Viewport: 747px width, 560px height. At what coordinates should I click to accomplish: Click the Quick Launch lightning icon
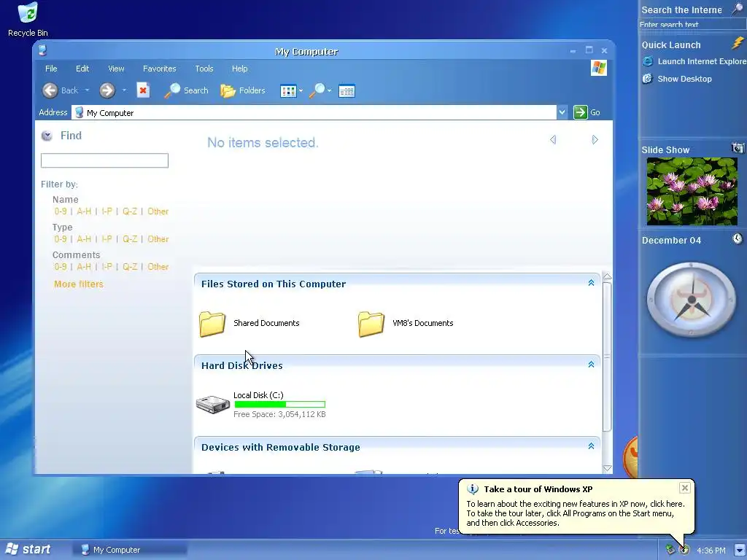point(738,43)
